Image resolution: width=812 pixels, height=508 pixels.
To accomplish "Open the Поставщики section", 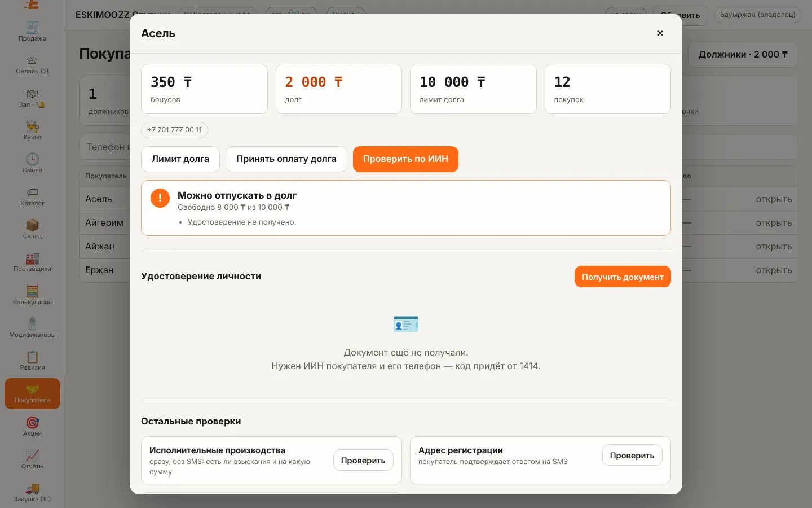I will click(x=32, y=261).
